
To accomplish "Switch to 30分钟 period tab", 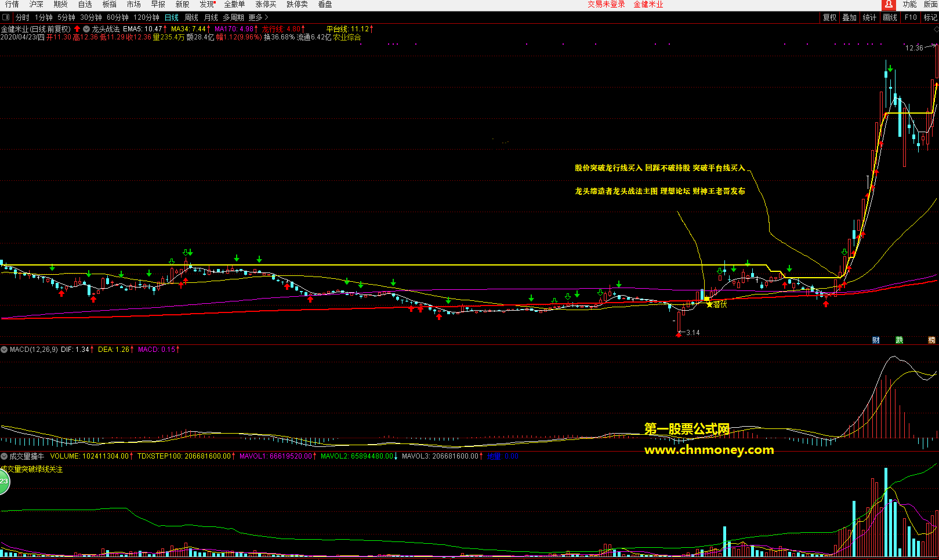I will point(90,17).
